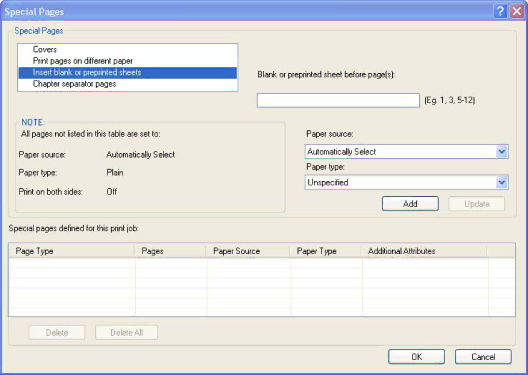528x375 pixels.
Task: Click the Add button
Action: 410,204
